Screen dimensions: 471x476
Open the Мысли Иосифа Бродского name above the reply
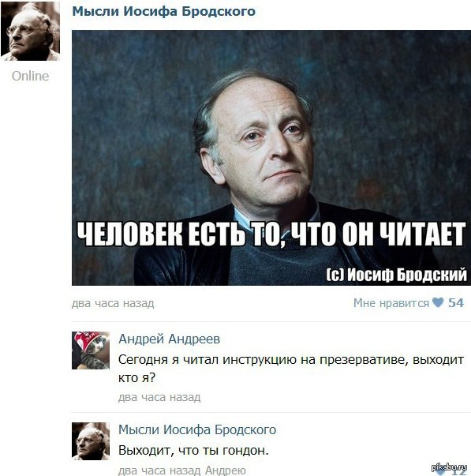pos(197,430)
